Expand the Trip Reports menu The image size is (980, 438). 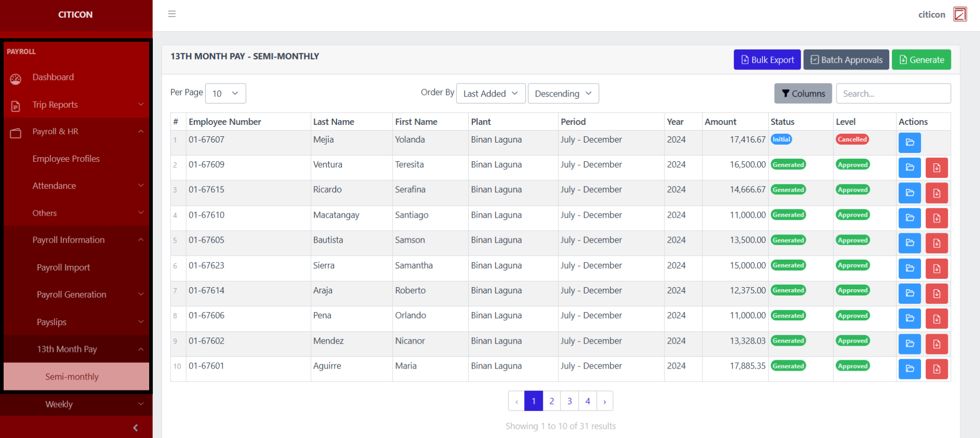click(76, 105)
